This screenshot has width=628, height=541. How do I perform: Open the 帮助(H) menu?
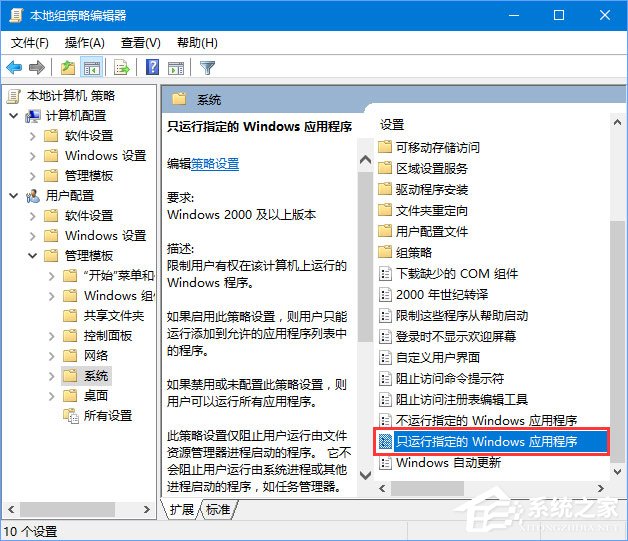tap(197, 43)
